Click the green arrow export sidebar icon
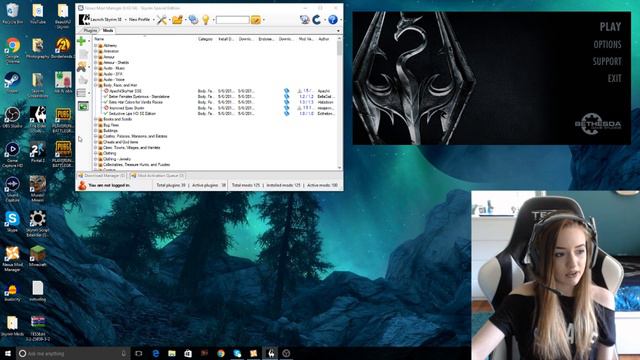The width and height of the screenshot is (640, 360). point(83,106)
